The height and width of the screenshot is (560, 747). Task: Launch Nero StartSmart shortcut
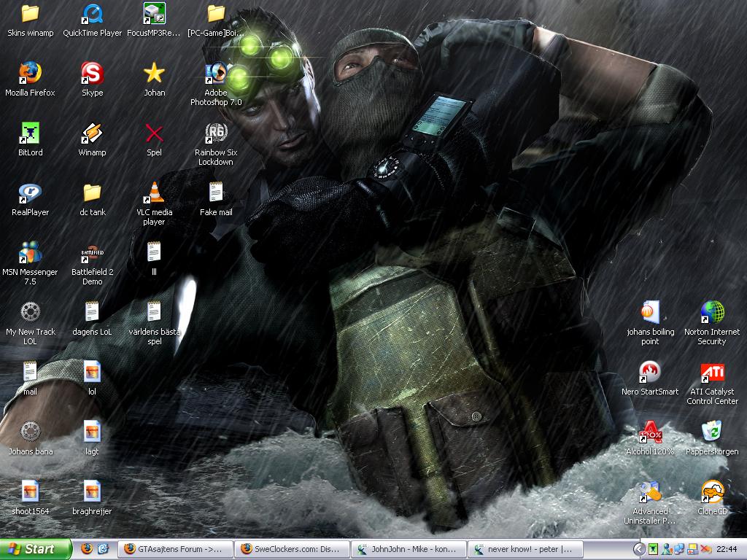(x=650, y=373)
